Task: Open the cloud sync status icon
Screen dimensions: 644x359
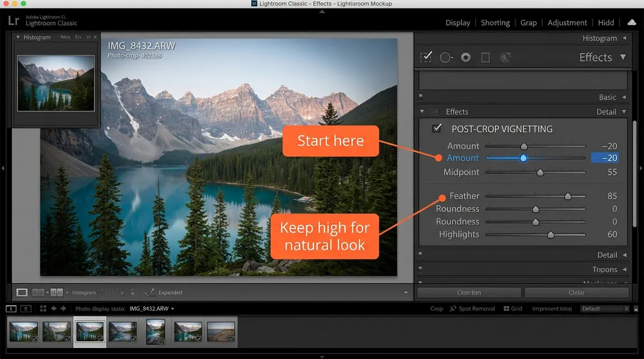Action: [x=632, y=22]
